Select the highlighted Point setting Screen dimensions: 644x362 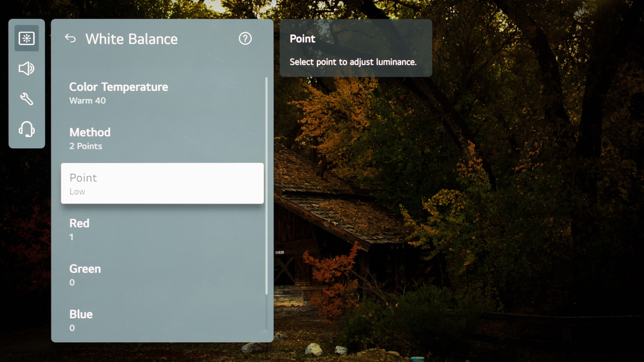tap(162, 184)
